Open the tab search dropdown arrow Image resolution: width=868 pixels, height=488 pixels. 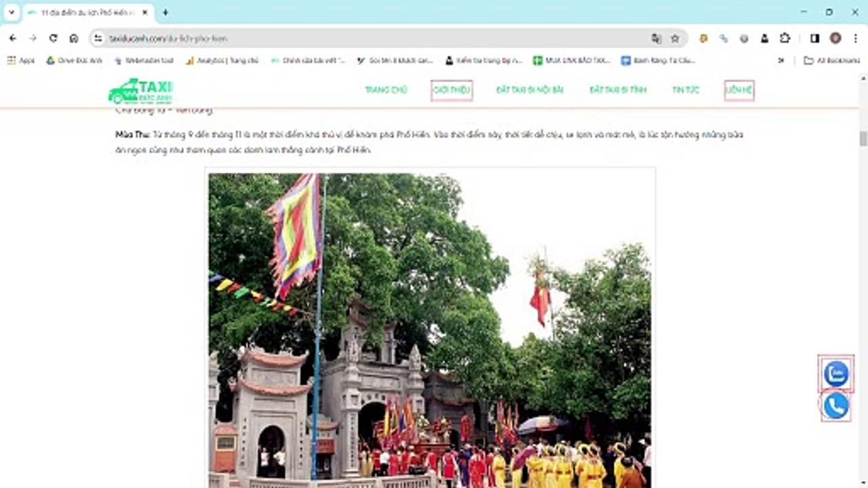[11, 12]
